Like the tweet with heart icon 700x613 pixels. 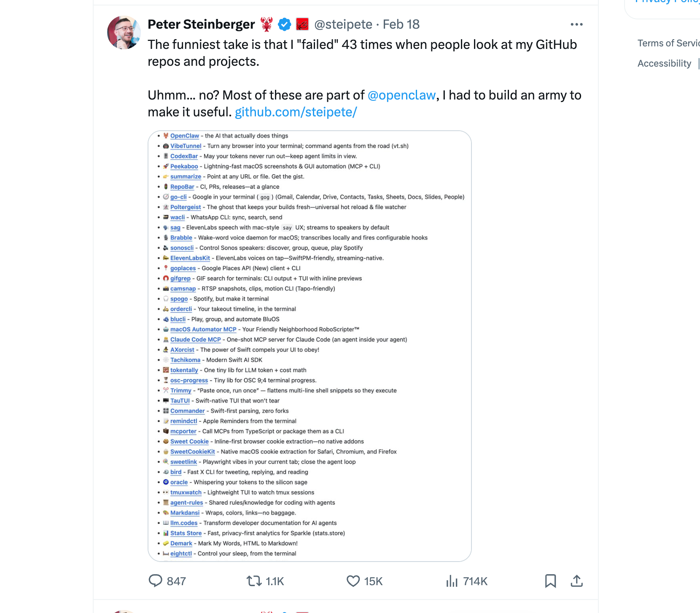pyautogui.click(x=353, y=581)
